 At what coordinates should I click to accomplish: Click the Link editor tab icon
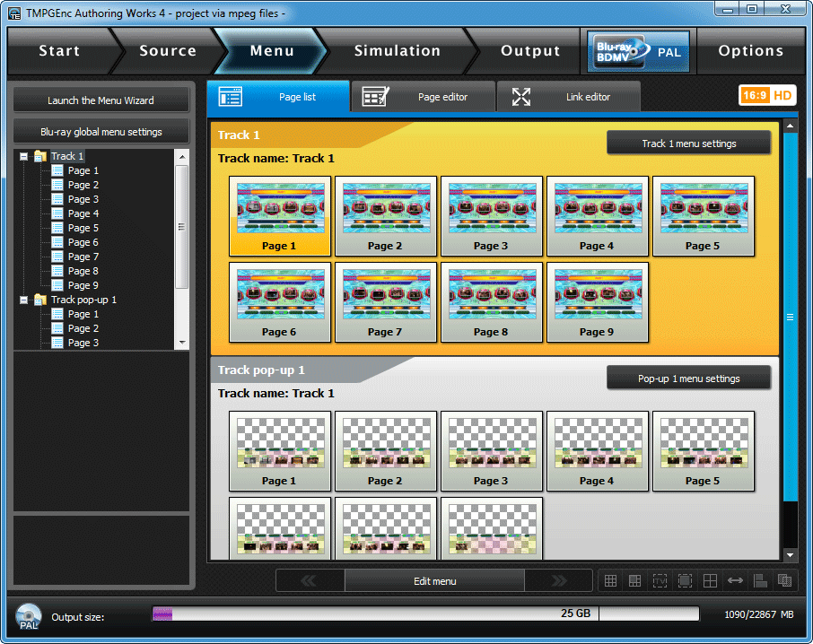(x=521, y=97)
